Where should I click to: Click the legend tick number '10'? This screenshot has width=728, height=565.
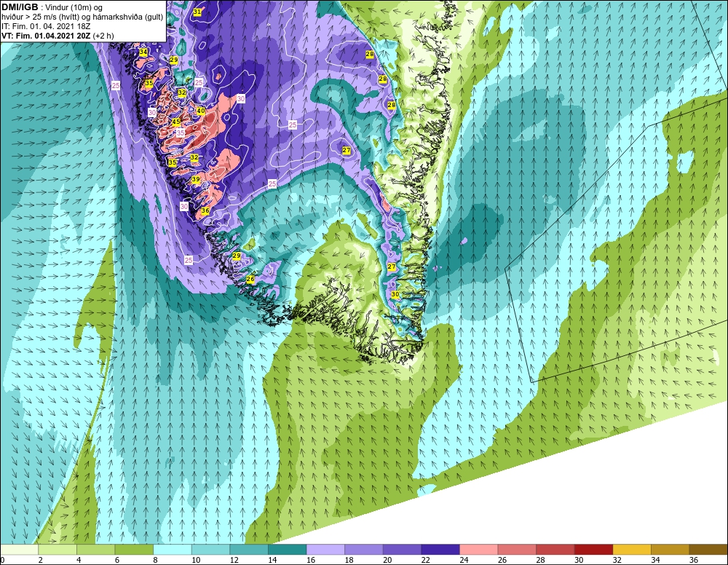point(196,561)
